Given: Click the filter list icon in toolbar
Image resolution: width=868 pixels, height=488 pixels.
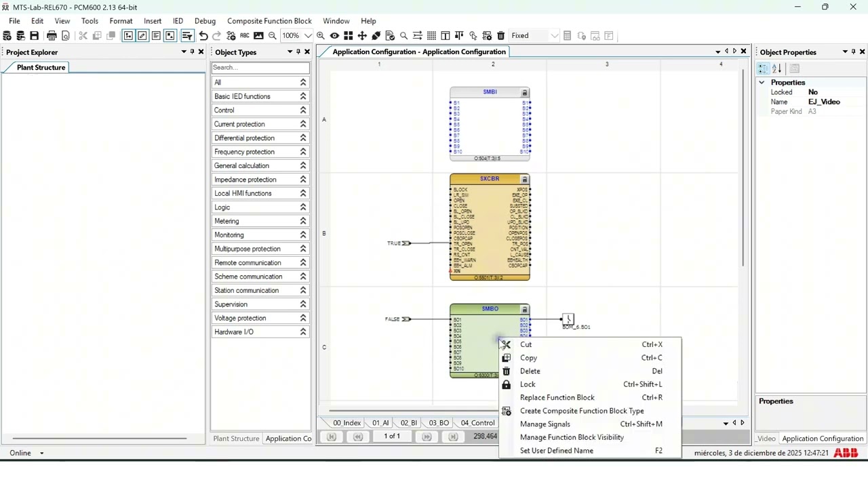Looking at the screenshot, I should (x=186, y=36).
